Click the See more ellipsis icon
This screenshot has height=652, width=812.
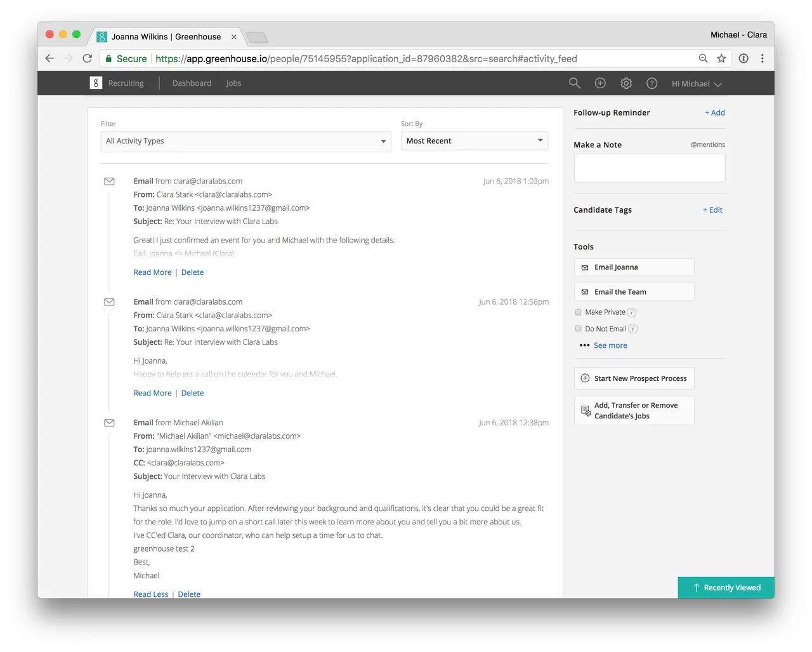pos(584,345)
